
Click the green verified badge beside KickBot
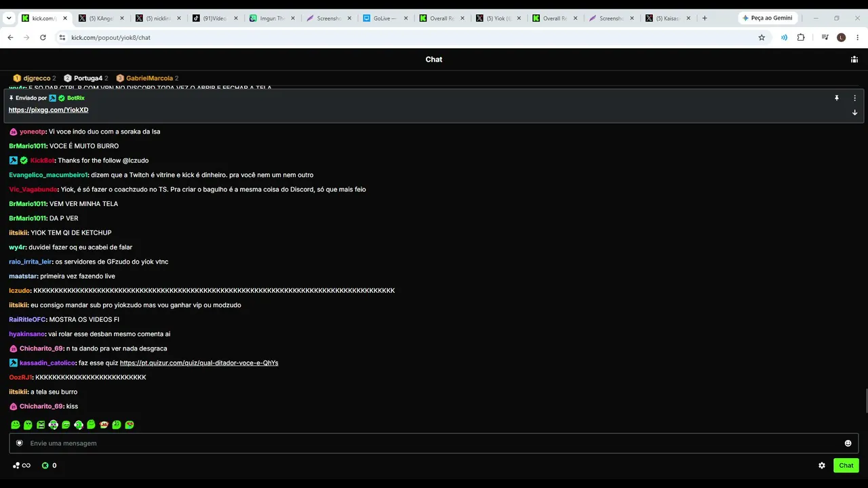pyautogui.click(x=24, y=161)
